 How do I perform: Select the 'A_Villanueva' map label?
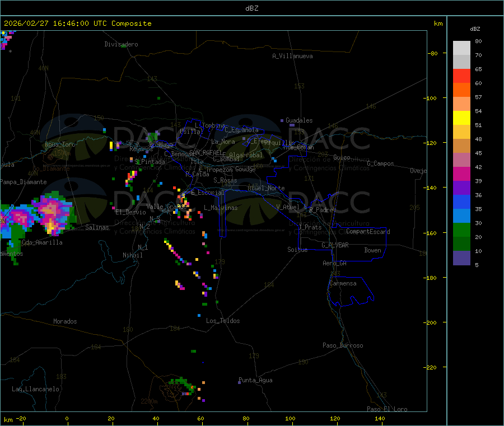tap(292, 56)
